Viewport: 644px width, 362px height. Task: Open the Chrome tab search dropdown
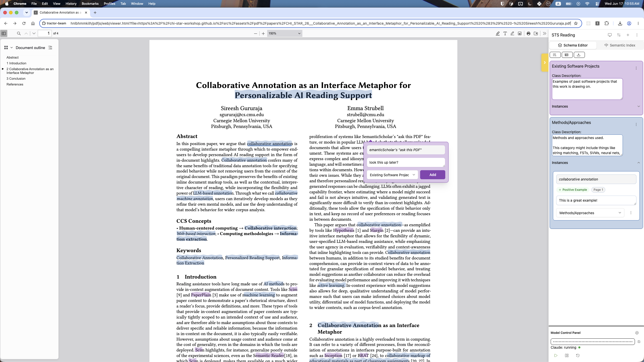click(x=26, y=13)
